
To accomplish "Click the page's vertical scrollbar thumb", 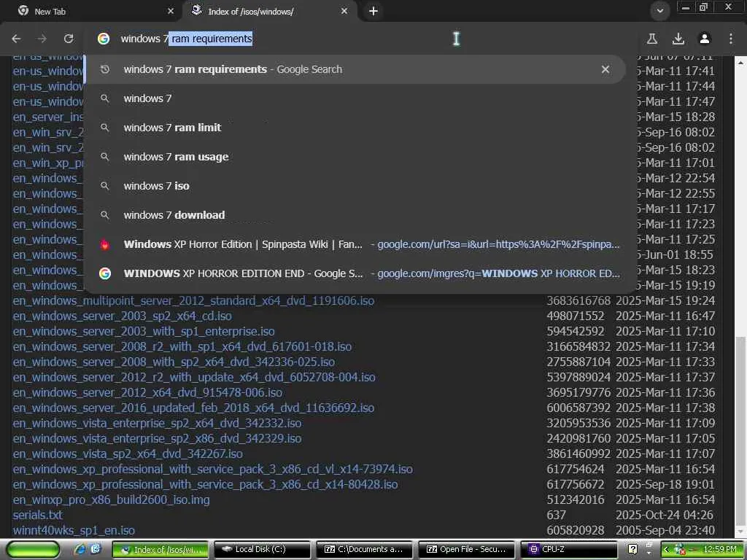I will click(x=741, y=431).
